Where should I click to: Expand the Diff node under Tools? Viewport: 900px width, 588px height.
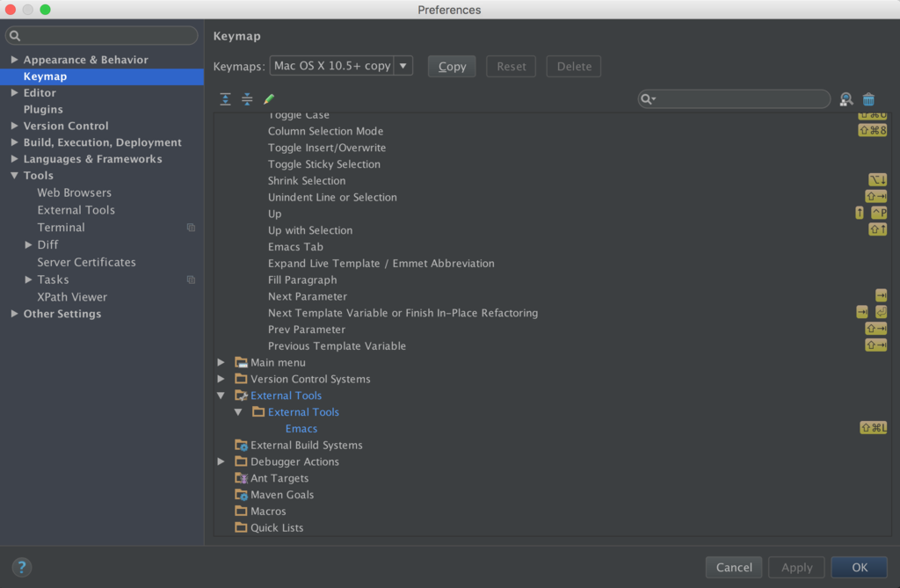(28, 244)
